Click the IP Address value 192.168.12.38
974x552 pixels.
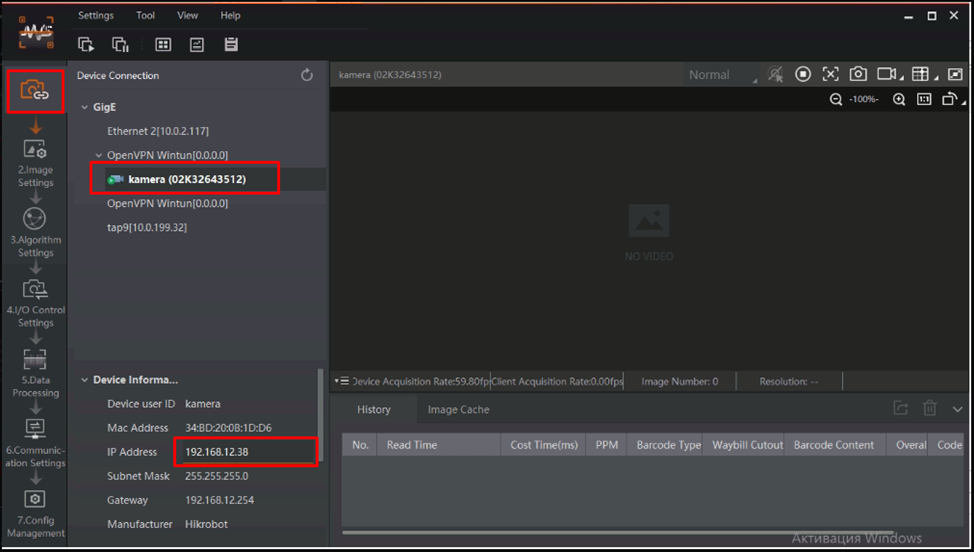pos(217,452)
